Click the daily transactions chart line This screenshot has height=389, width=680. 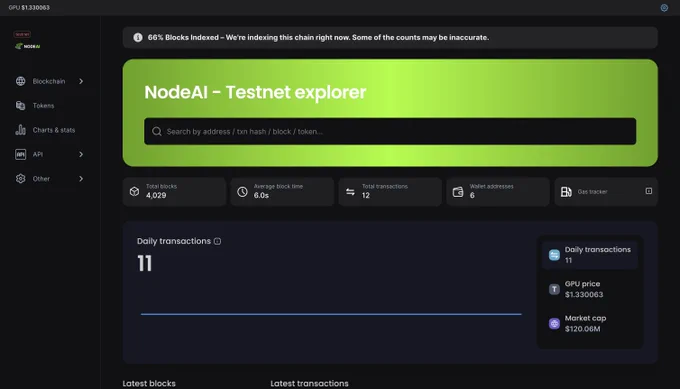tap(331, 314)
